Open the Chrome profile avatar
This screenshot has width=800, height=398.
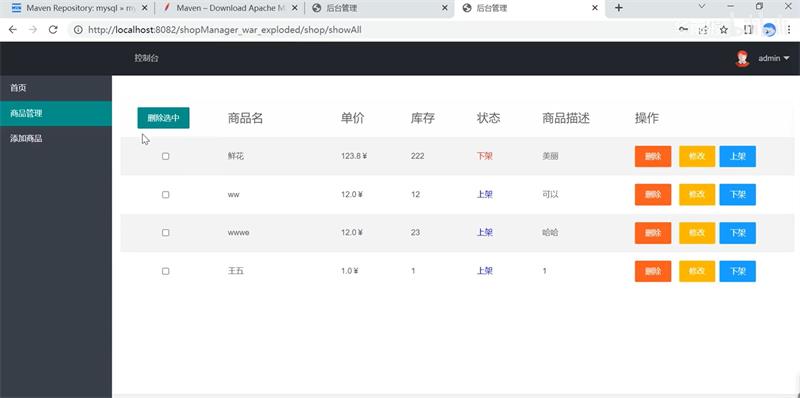click(x=769, y=30)
